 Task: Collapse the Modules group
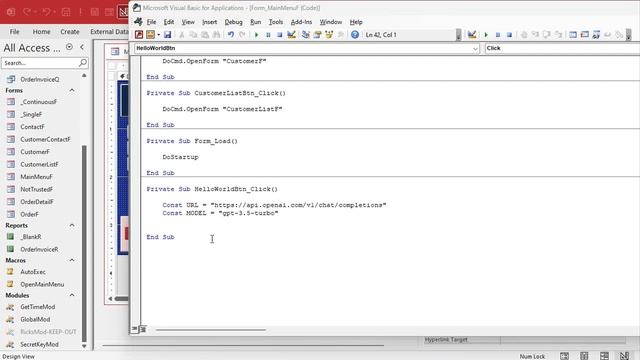(72, 295)
